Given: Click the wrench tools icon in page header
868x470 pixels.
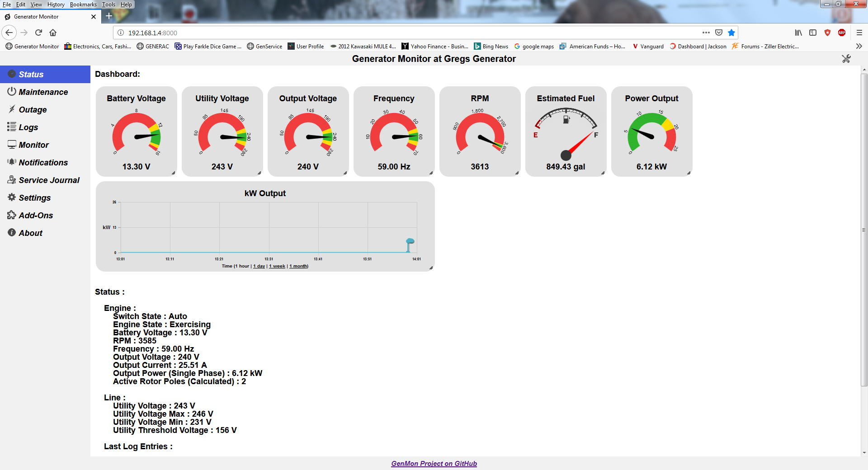Looking at the screenshot, I should [846, 59].
